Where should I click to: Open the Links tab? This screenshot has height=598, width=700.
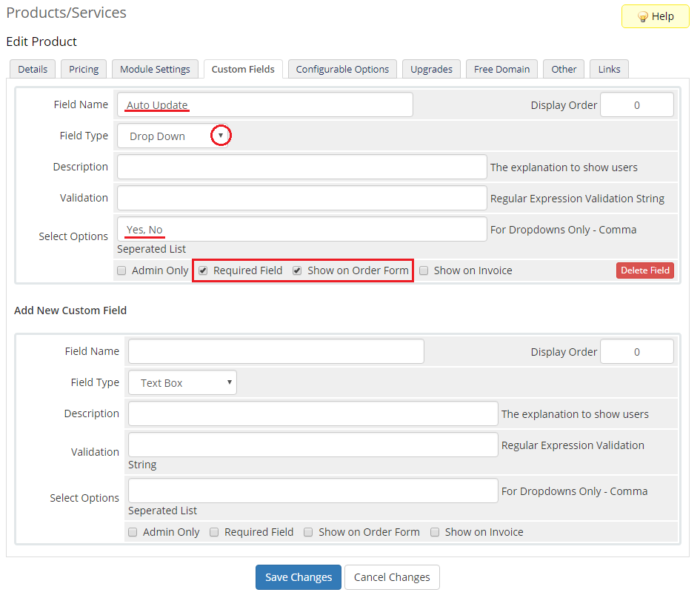pos(609,69)
